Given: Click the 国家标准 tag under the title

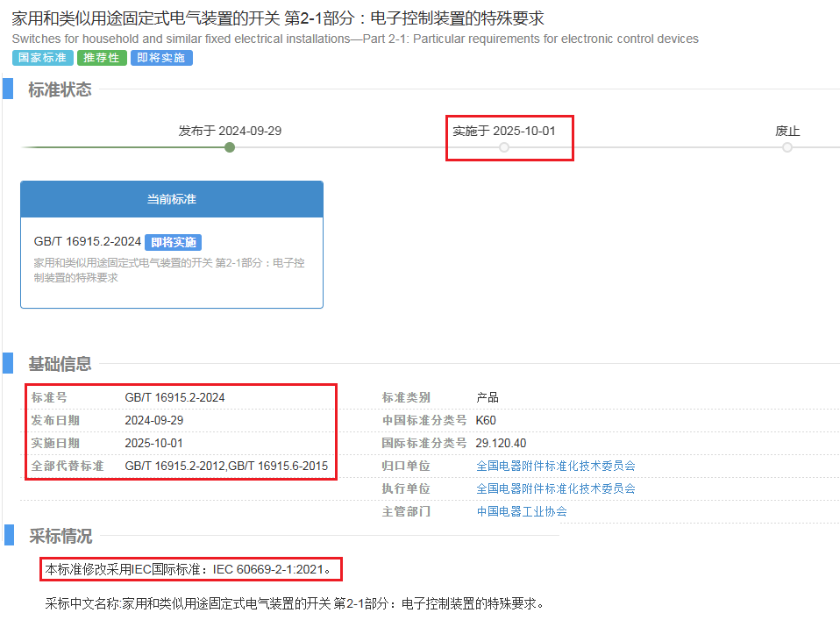Looking at the screenshot, I should (42, 58).
